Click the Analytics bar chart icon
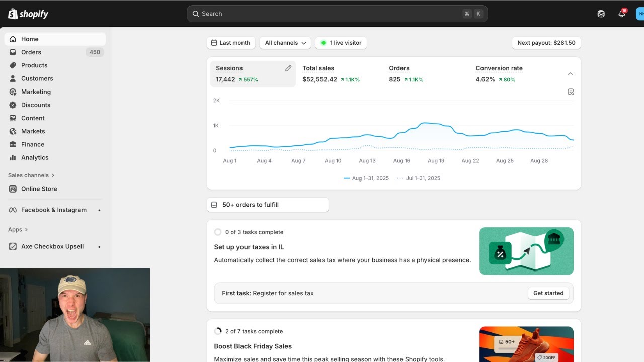The image size is (644, 362). click(x=13, y=157)
